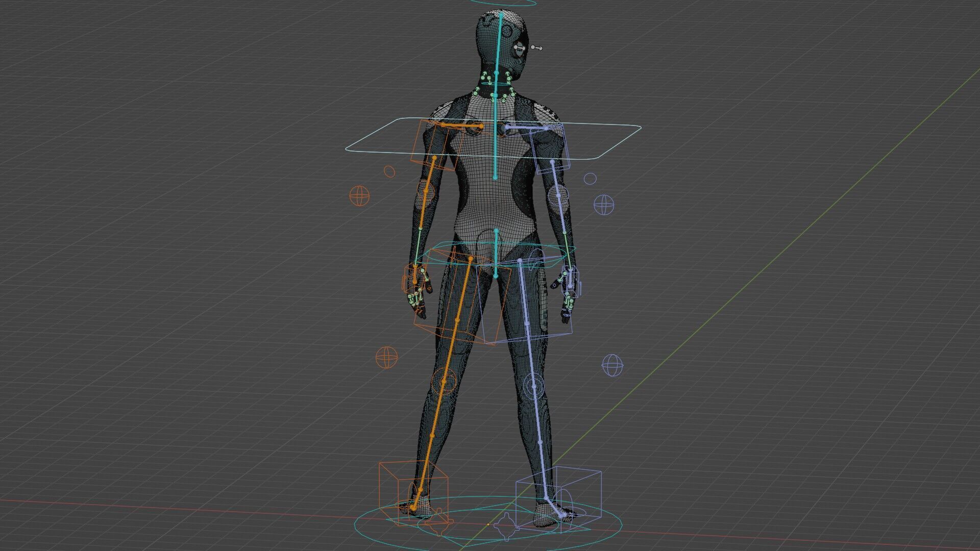Select the blue knee pole sphere control
The width and height of the screenshot is (980, 551).
[x=612, y=365]
